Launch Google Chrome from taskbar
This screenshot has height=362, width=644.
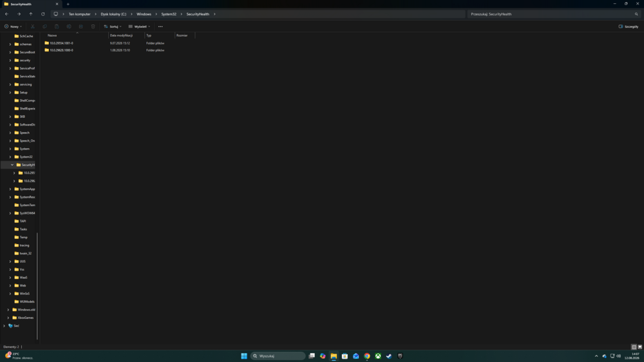pos(367,356)
